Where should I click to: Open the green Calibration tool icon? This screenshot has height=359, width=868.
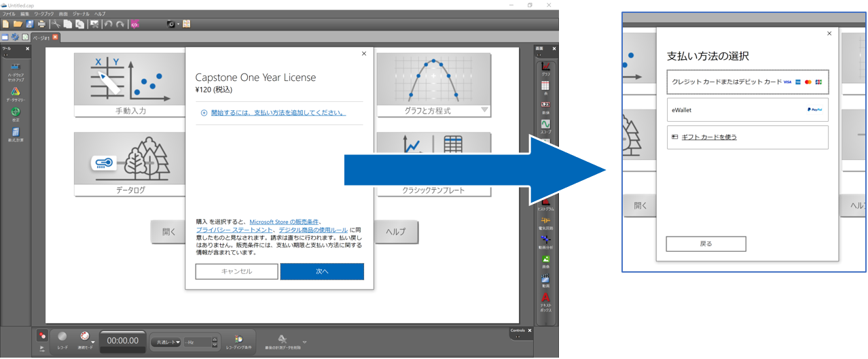[15, 112]
